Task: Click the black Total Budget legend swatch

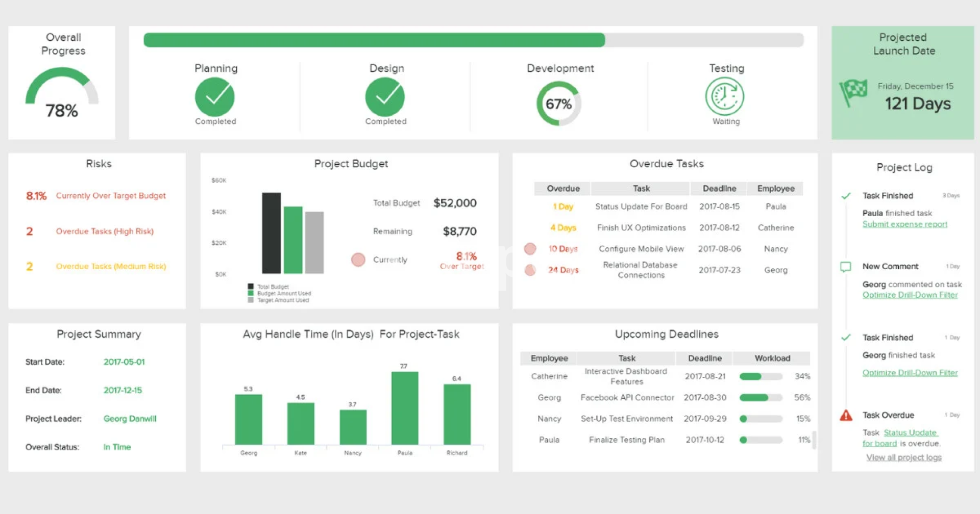Action: click(251, 287)
